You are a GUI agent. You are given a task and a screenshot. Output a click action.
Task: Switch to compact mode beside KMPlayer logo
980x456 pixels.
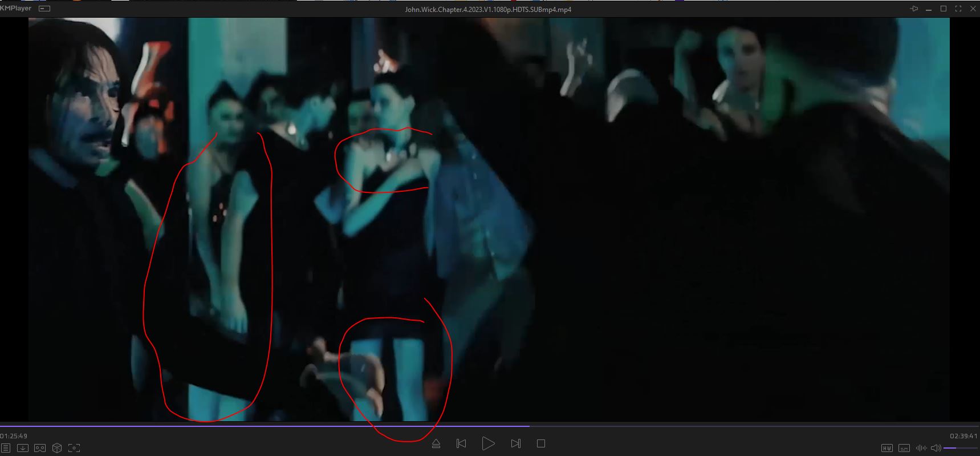point(44,9)
